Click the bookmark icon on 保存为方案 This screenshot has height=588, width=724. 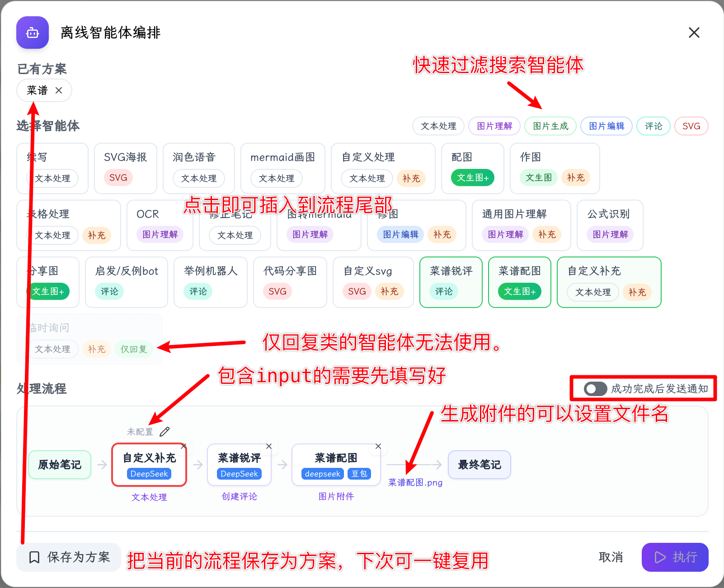coord(34,557)
